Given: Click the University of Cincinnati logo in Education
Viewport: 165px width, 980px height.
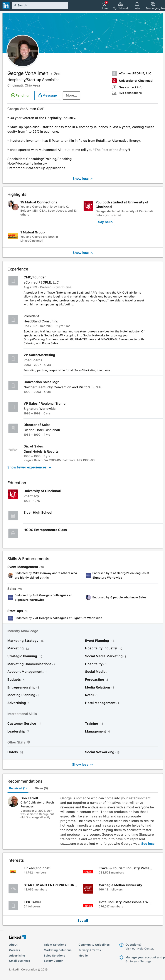Looking at the screenshot, I should pos(13,494).
